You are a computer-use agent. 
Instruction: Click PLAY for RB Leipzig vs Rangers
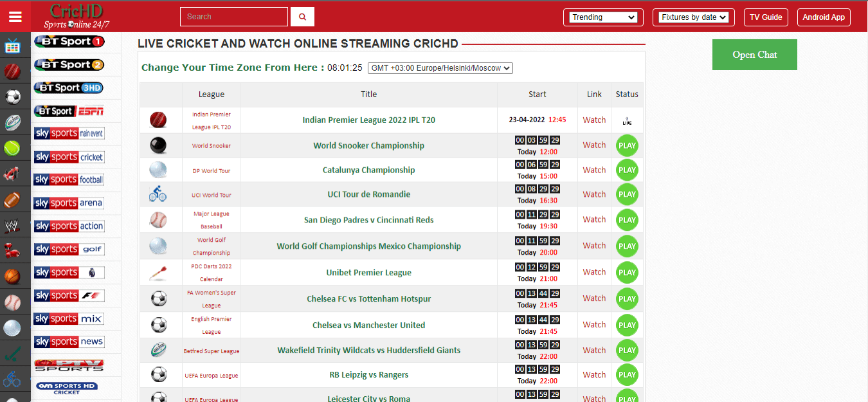(627, 375)
